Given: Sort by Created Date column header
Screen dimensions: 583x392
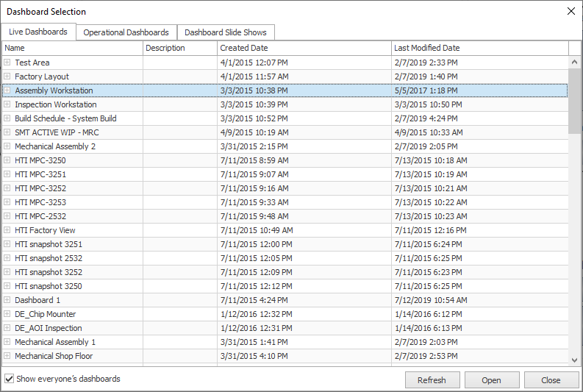Looking at the screenshot, I should 304,48.
